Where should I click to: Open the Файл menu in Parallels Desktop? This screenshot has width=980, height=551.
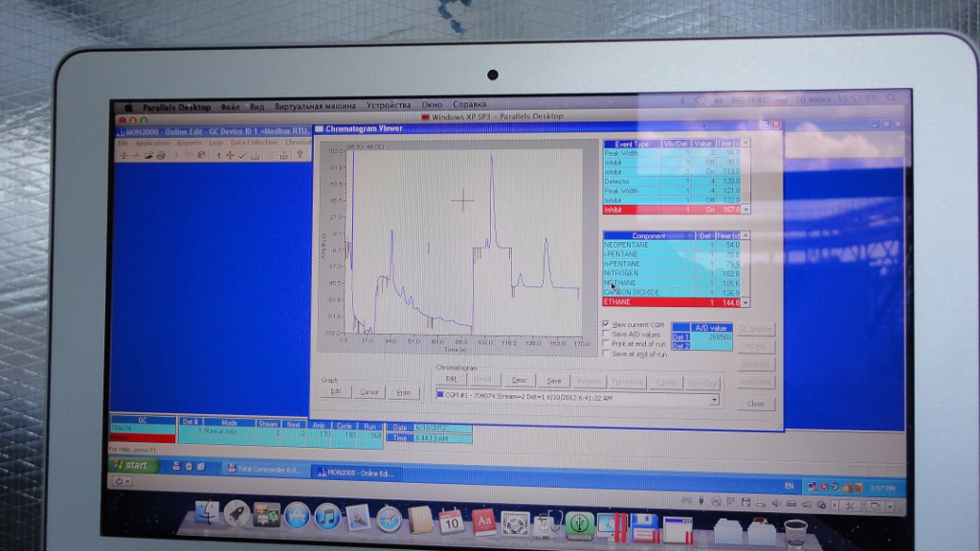point(230,107)
